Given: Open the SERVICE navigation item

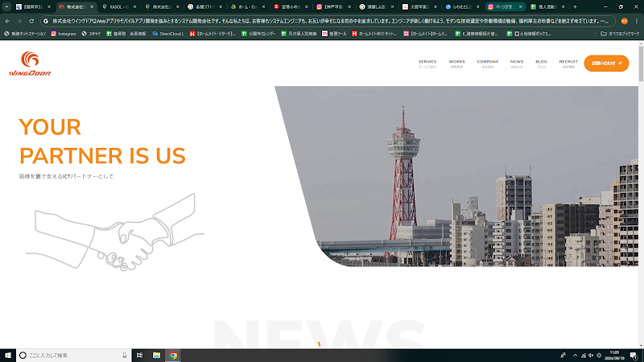Looking at the screenshot, I should point(427,64).
